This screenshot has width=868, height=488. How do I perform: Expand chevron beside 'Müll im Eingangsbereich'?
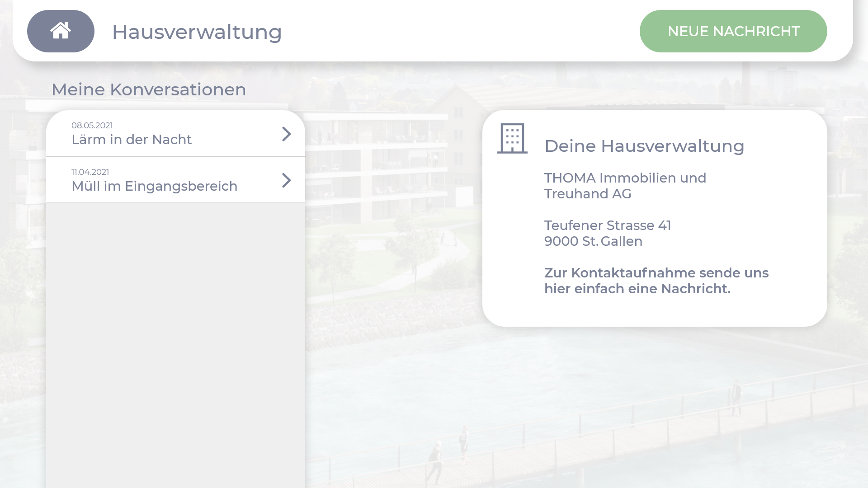[287, 180]
